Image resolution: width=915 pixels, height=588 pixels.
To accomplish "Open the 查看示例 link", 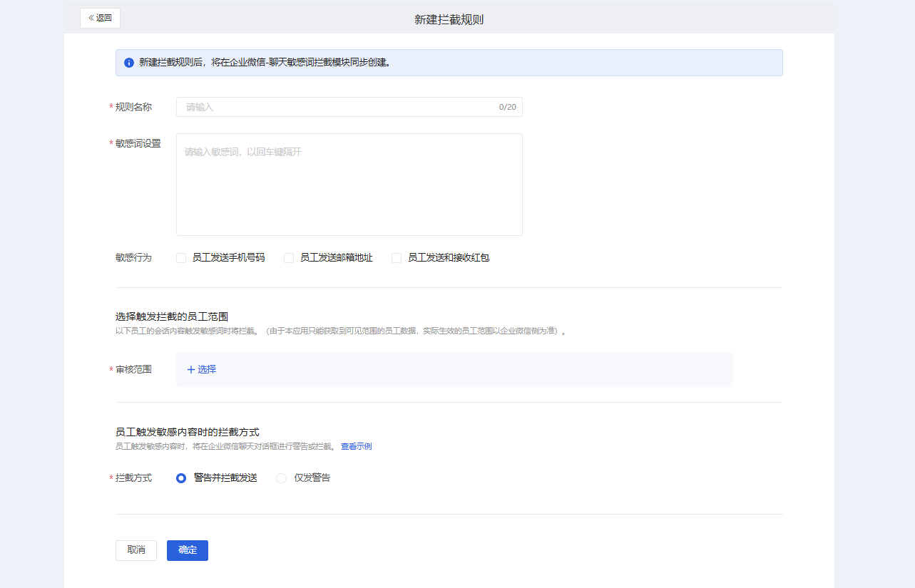I will pos(356,447).
